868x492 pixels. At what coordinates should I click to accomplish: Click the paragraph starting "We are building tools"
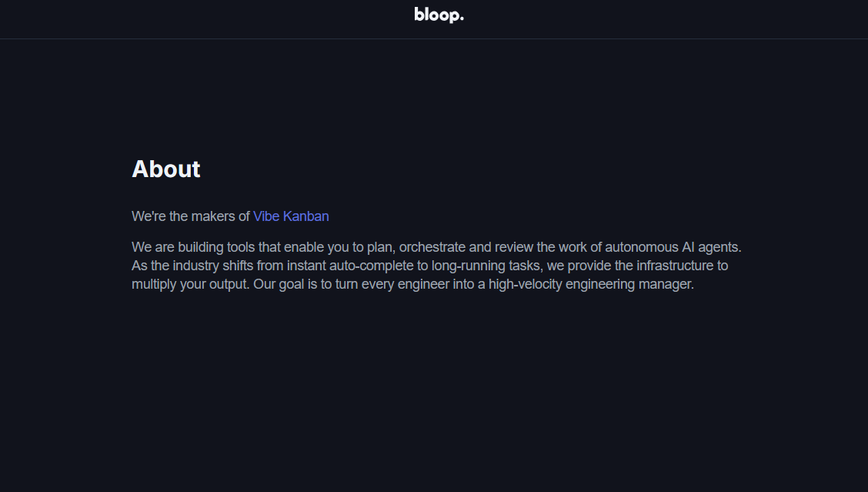(x=436, y=266)
